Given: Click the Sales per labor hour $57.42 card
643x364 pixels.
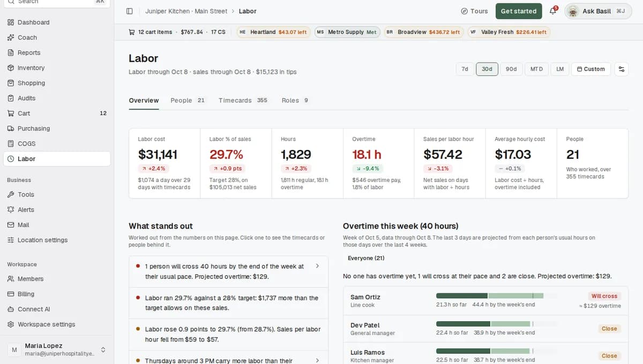Looking at the screenshot, I should pos(450,163).
